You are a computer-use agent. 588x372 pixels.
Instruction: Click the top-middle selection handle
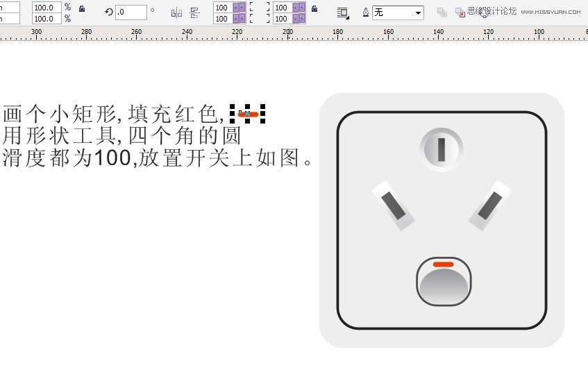click(x=248, y=106)
